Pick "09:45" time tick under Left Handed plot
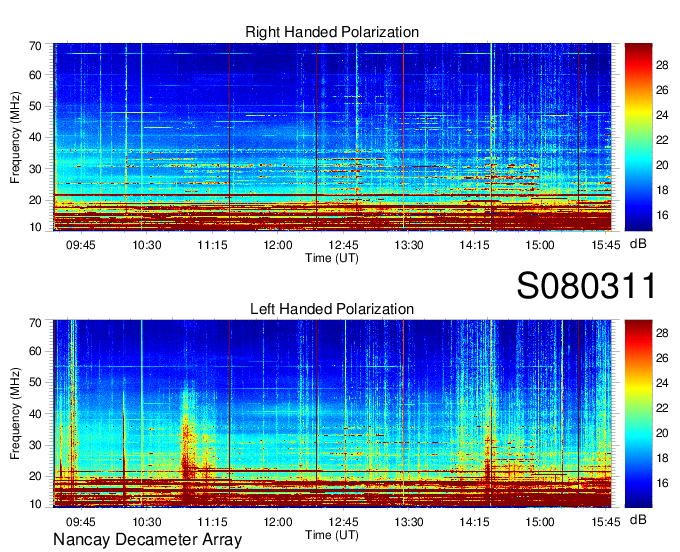Viewport: 680px width, 552px height. point(81,522)
